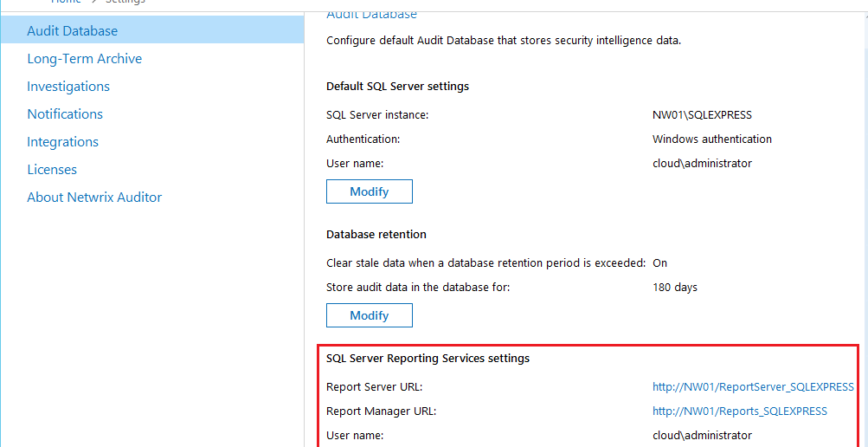Switch to Integrations settings
The height and width of the screenshot is (447, 868).
[x=62, y=142]
